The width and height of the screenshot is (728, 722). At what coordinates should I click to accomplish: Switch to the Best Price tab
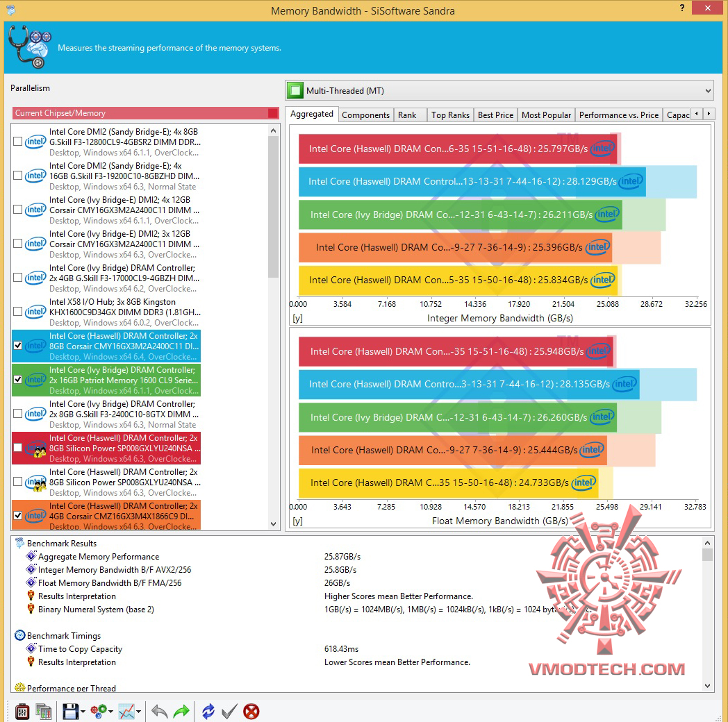pyautogui.click(x=495, y=115)
